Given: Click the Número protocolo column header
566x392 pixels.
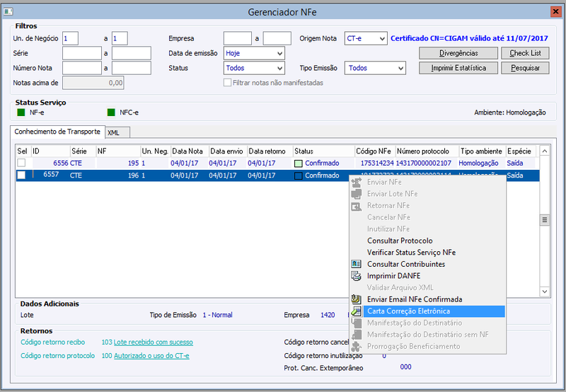Looking at the screenshot, I should tap(427, 151).
